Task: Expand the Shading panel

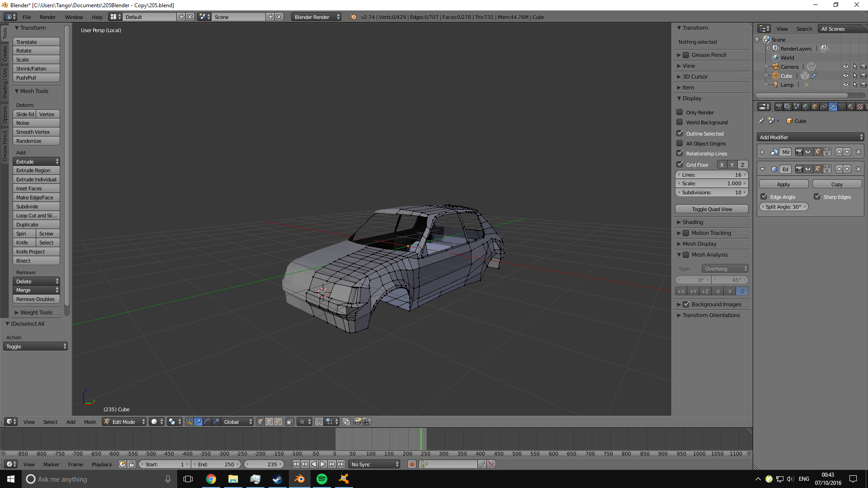Action: pos(693,222)
